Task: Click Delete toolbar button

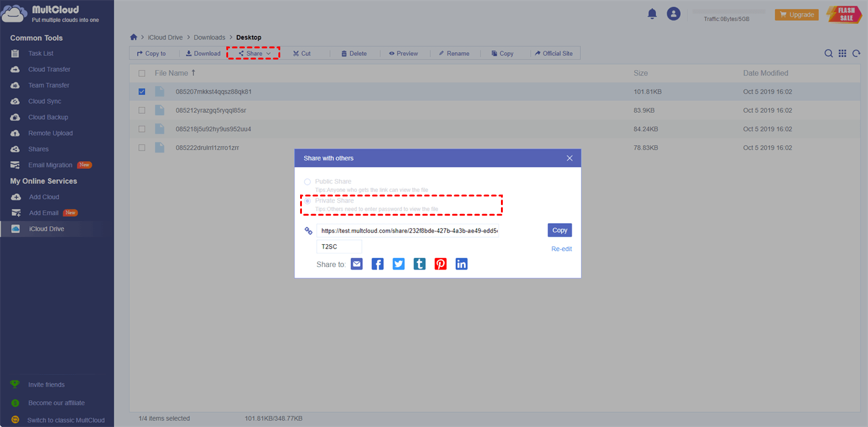Action: pos(354,53)
